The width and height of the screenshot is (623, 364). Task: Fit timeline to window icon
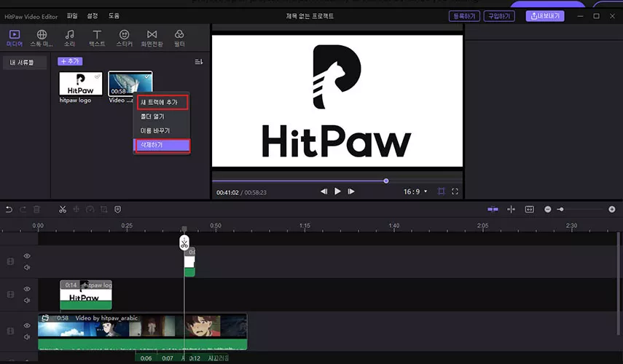[530, 209]
